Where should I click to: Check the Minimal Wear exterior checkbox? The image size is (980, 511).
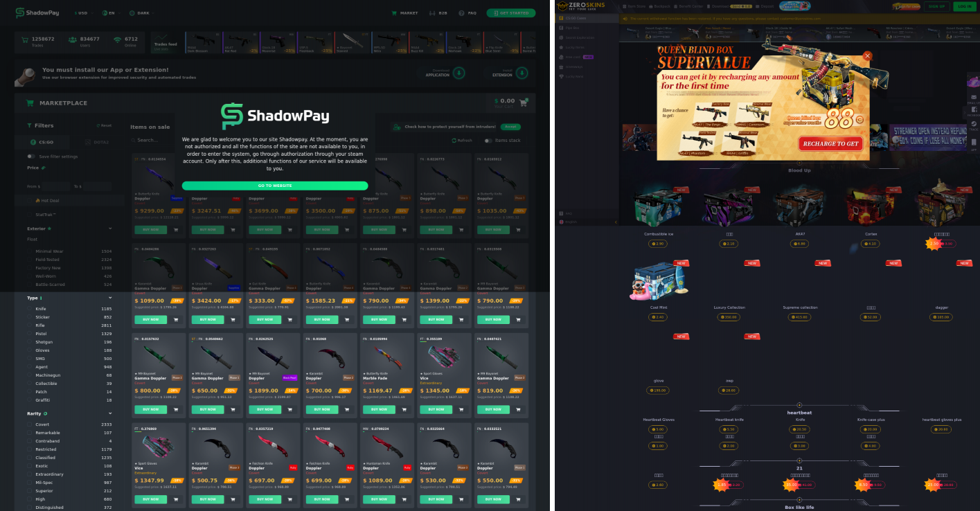point(30,251)
